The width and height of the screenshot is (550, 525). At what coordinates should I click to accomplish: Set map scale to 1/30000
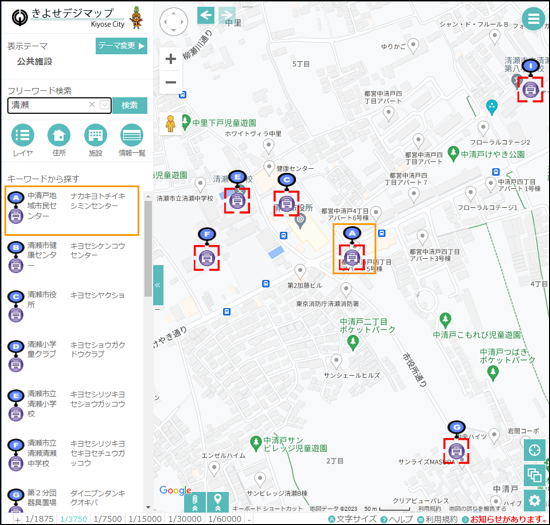click(185, 519)
